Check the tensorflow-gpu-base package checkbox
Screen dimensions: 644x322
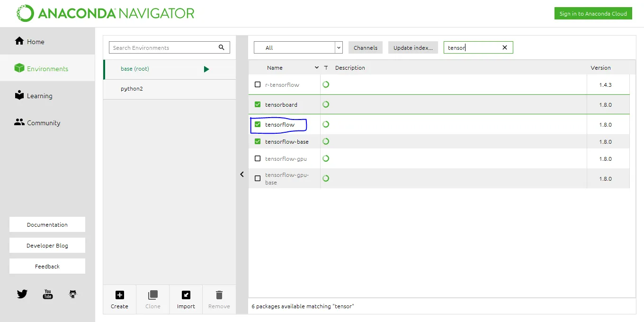coord(258,178)
